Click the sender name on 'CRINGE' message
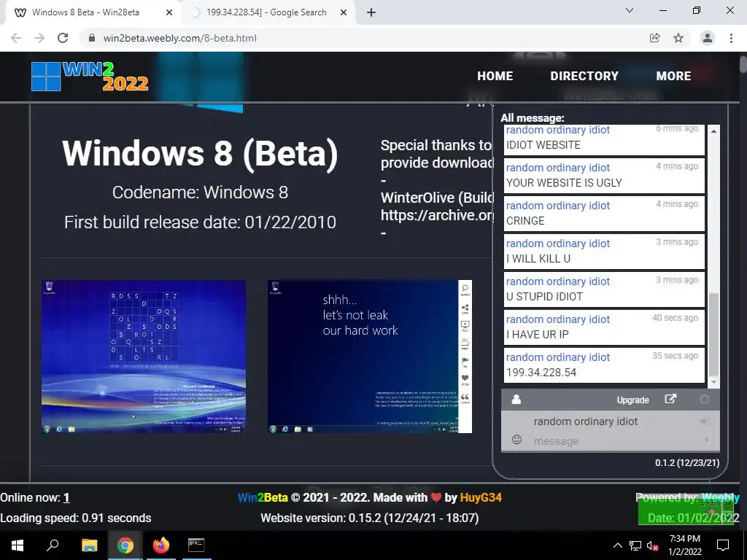747x560 pixels. point(557,205)
